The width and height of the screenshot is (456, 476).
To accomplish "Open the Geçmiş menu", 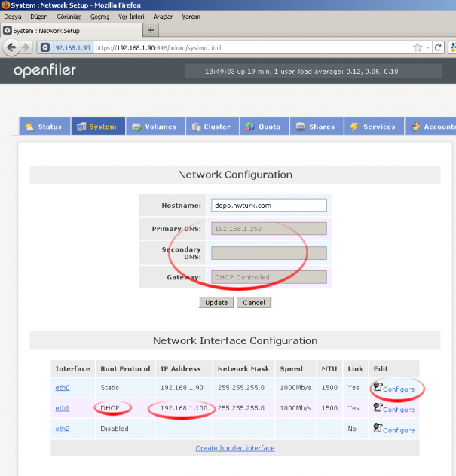I will [x=99, y=17].
